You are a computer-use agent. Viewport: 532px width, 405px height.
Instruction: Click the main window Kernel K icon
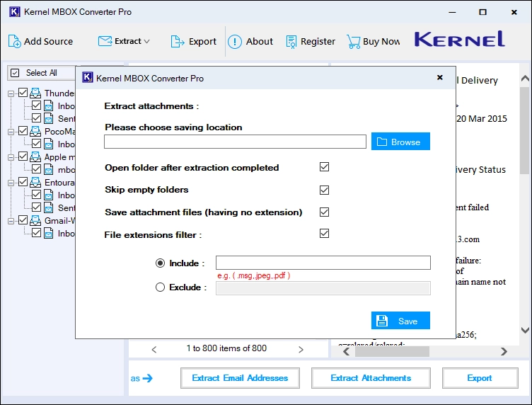point(15,12)
